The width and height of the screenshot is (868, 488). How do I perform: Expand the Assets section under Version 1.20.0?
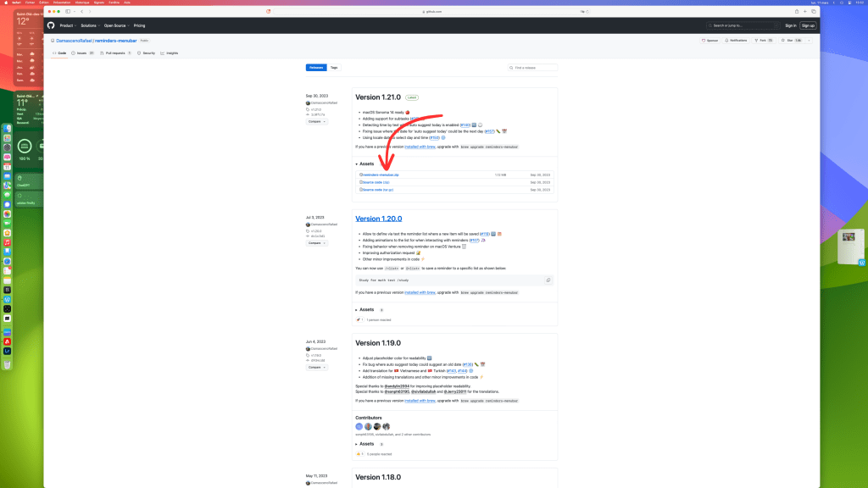click(x=366, y=309)
